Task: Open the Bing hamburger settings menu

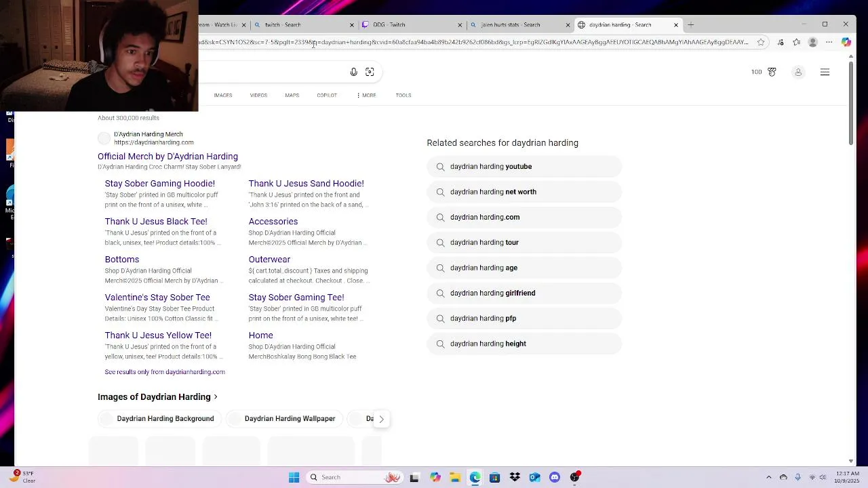Action: pos(825,72)
